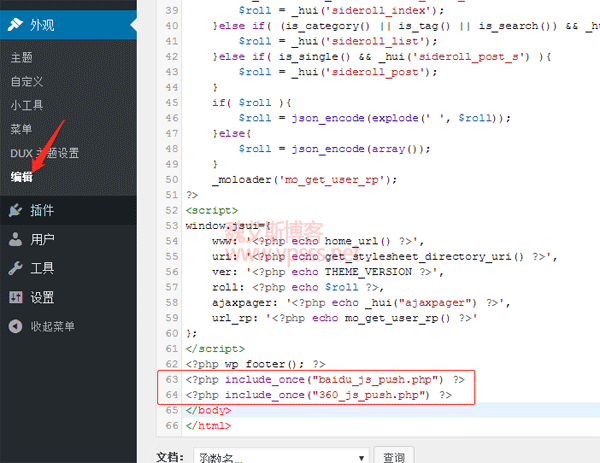The width and height of the screenshot is (600, 463).
Task: Open the 自定义 submenu item
Action: (27, 82)
